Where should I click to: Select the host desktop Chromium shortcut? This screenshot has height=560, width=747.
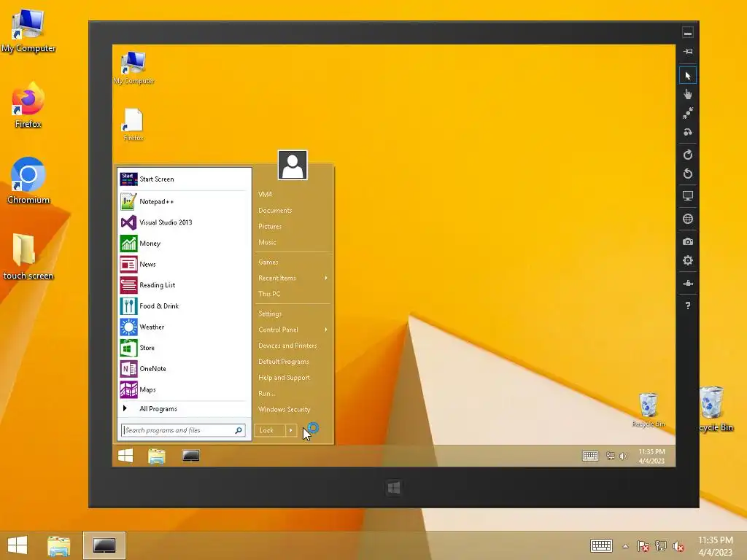coord(28,181)
